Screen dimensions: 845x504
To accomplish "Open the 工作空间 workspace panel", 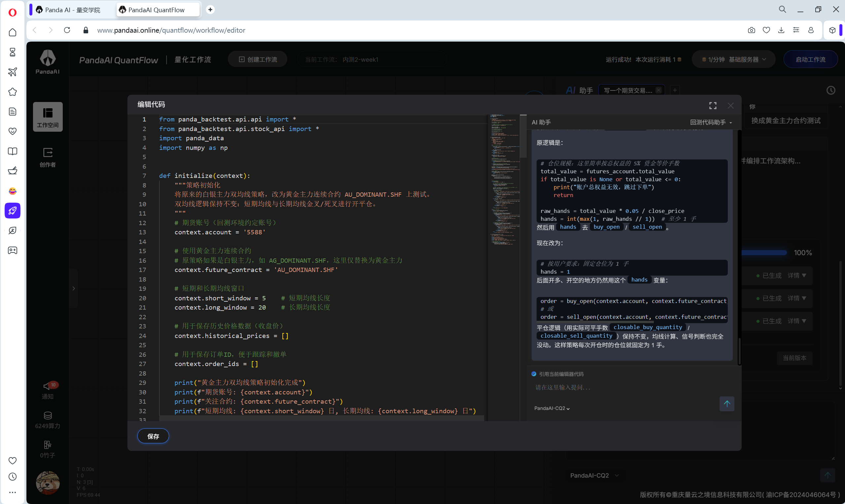I will pyautogui.click(x=48, y=117).
